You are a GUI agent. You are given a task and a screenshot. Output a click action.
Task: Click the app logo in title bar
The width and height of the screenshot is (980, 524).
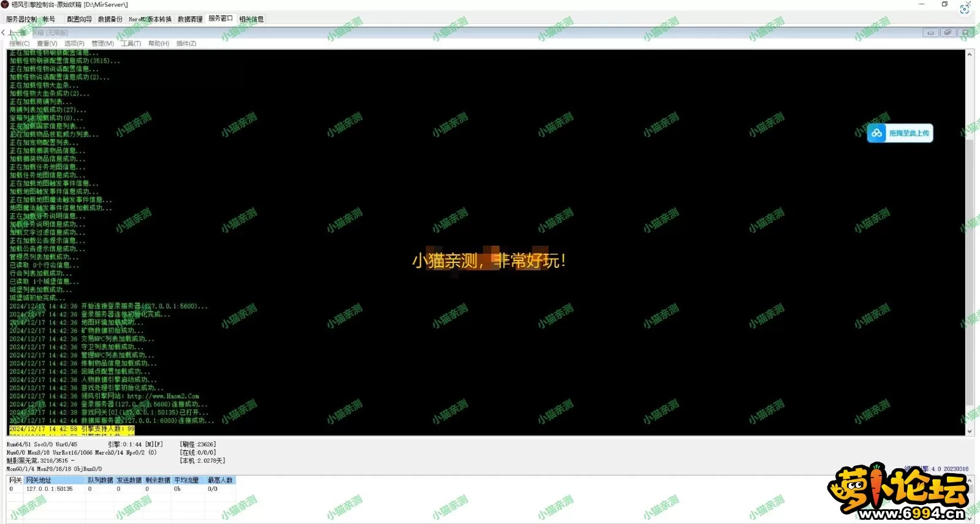point(5,4)
